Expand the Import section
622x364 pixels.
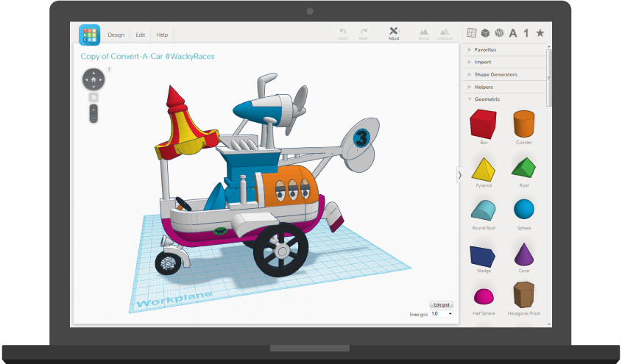click(x=504, y=62)
